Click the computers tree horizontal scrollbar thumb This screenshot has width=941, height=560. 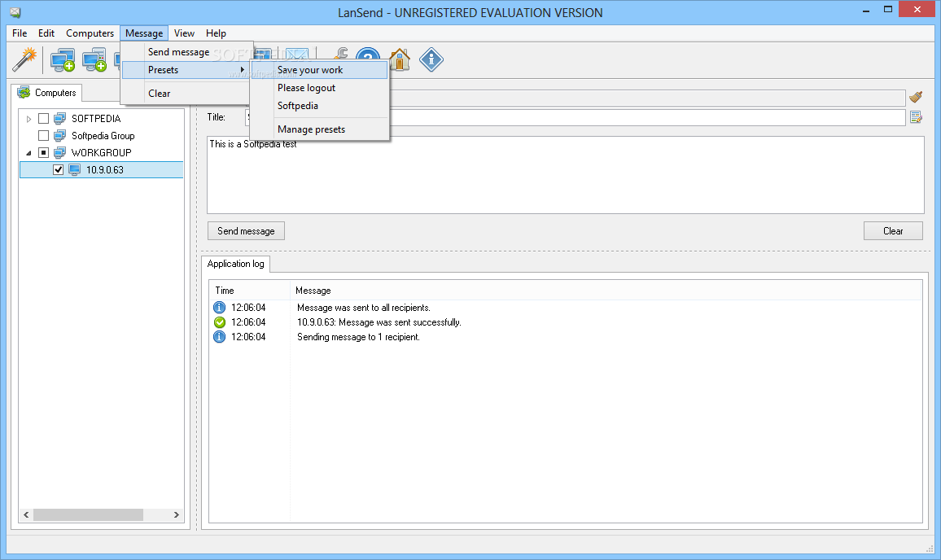click(88, 514)
